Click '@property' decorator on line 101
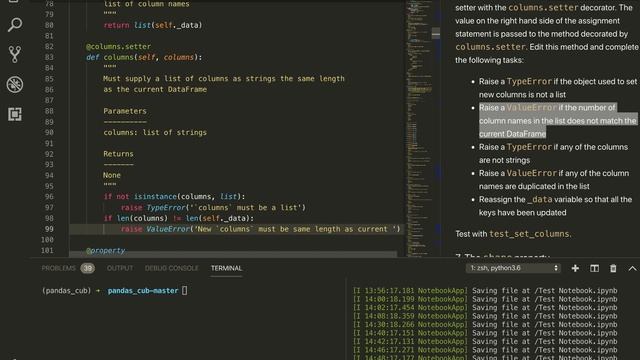Screen dimensions: 640x360 point(106,250)
